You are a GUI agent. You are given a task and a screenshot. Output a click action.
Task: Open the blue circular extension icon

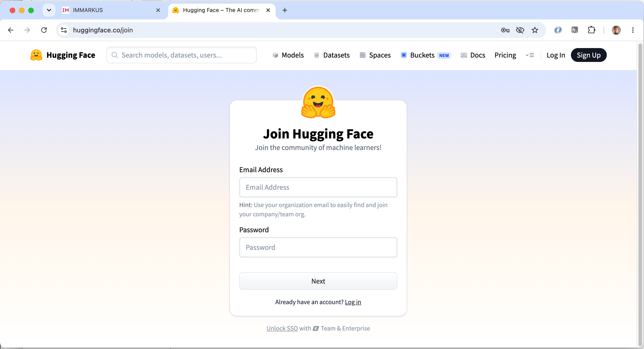pyautogui.click(x=558, y=30)
